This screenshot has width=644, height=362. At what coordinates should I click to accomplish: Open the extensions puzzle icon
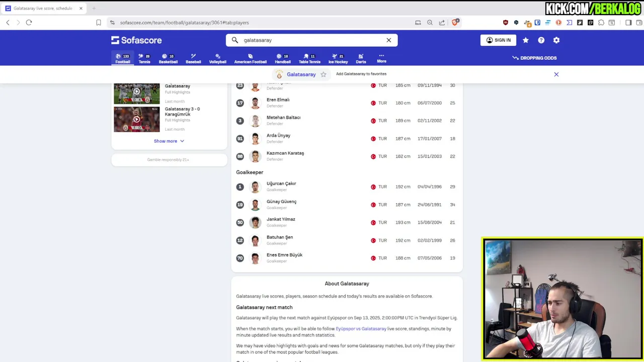[601, 23]
